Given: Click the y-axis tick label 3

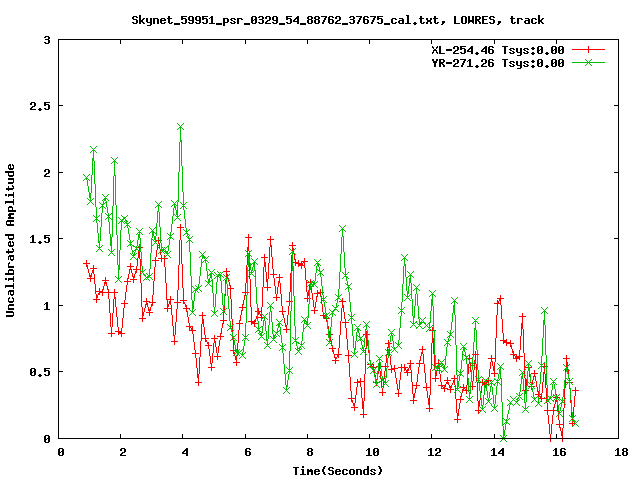Looking at the screenshot, I should tap(47, 40).
